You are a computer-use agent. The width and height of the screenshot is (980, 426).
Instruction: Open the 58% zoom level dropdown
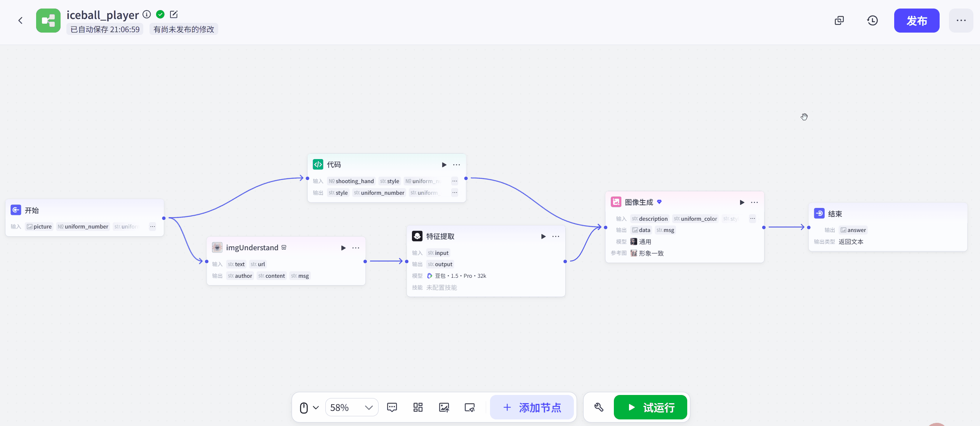coord(351,407)
